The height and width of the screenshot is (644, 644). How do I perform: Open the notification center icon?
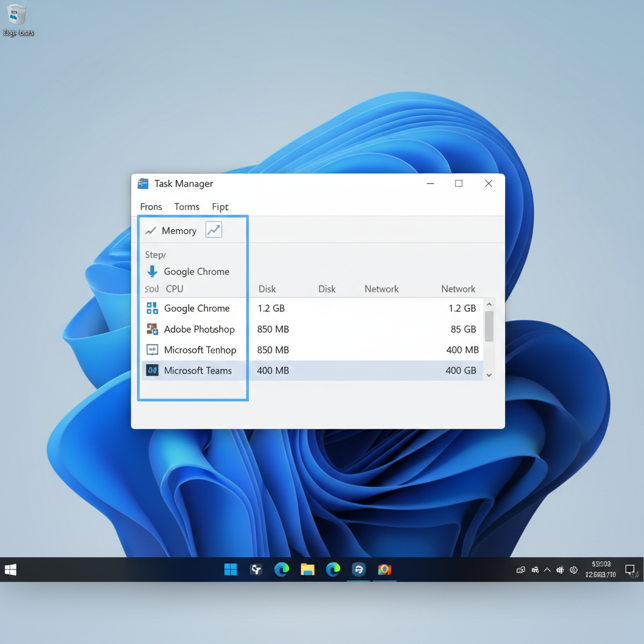click(630, 570)
